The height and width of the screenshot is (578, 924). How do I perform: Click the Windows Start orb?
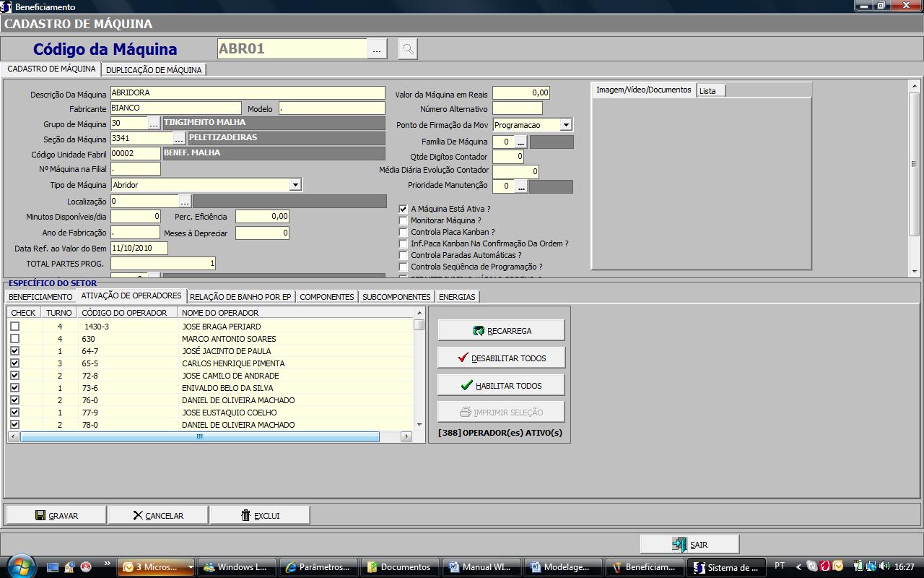click(19, 566)
